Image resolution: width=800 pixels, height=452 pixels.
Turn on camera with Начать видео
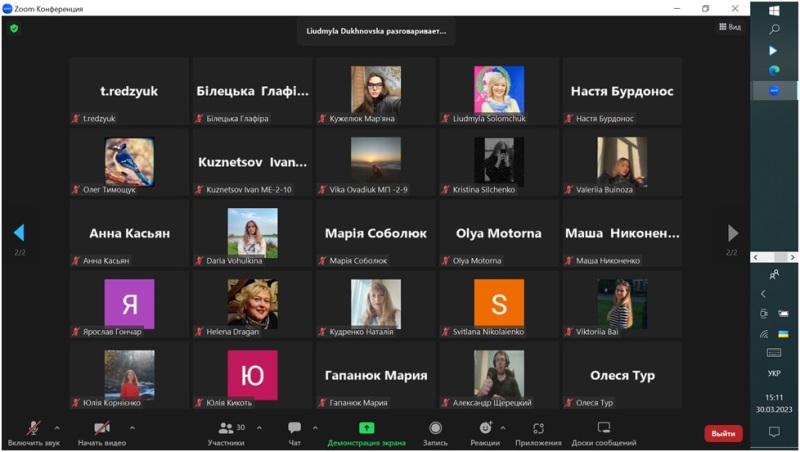coord(102,433)
